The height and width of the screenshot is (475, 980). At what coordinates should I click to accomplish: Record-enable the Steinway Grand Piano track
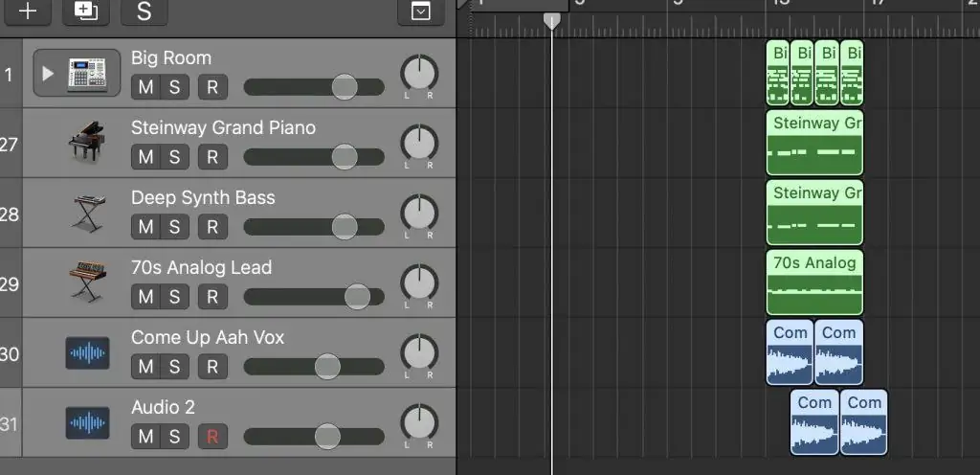pyautogui.click(x=212, y=157)
